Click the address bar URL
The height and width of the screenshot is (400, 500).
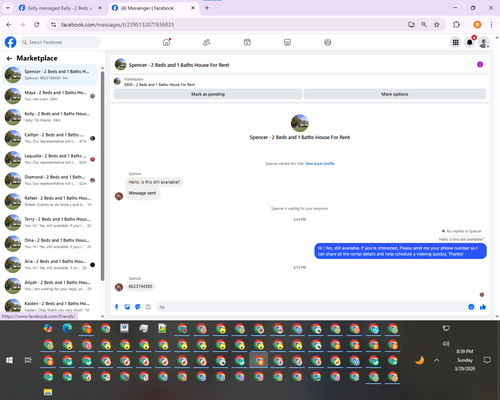click(117, 25)
